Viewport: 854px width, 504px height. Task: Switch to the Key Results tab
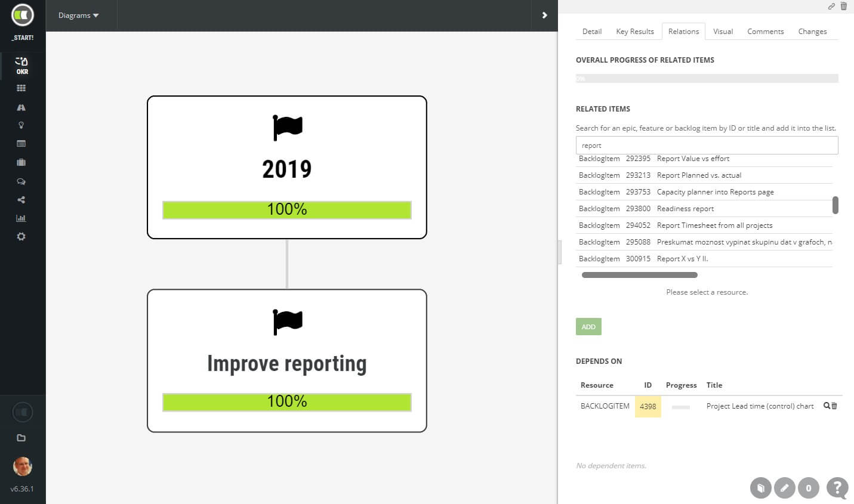tap(635, 32)
